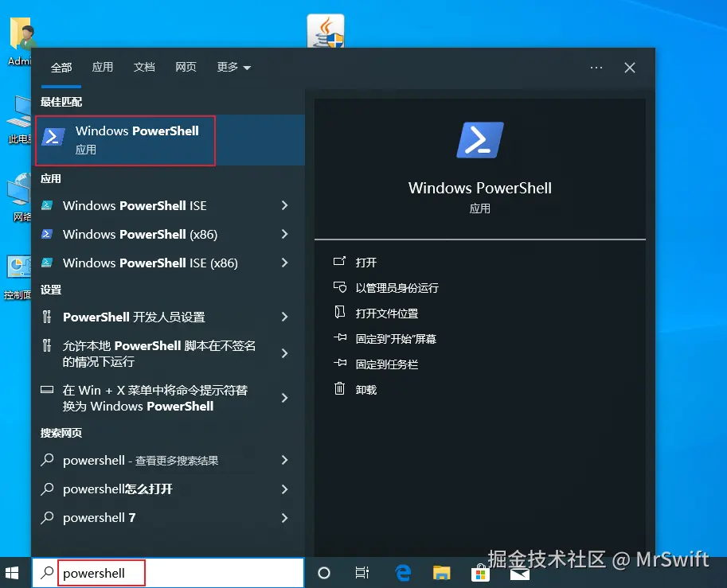Switch to the 应用 search tab
The width and height of the screenshot is (727, 588).
tap(103, 67)
